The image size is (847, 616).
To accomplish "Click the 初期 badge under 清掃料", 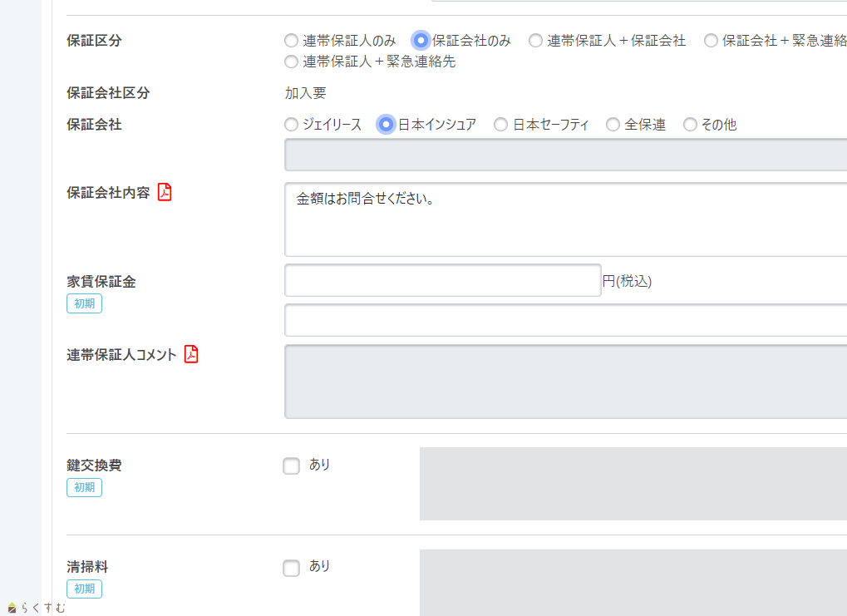I will pyautogui.click(x=84, y=589).
